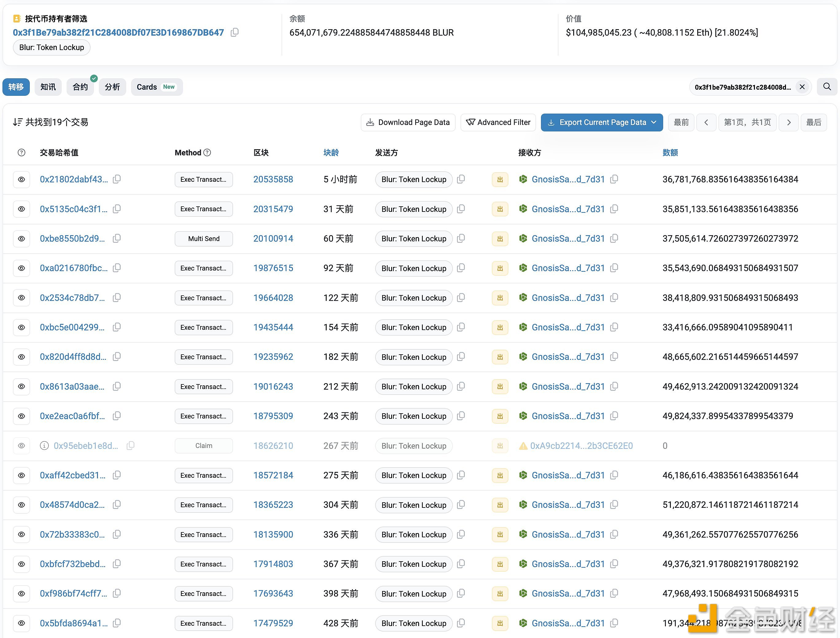This screenshot has width=840, height=638.
Task: Go to the next page chevron
Action: click(789, 122)
